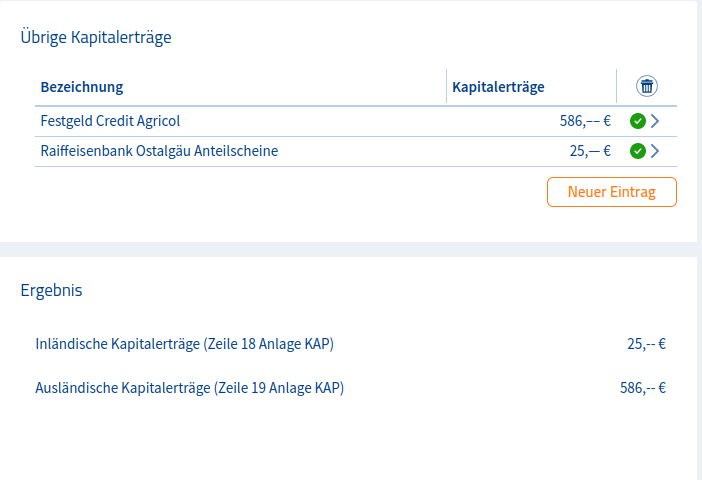Click green checkmark for Festgeld Credit Agricol
The height and width of the screenshot is (480, 702).
[637, 122]
